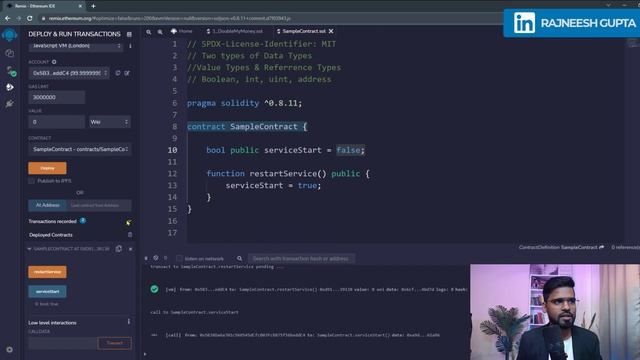Image resolution: width=640 pixels, height=360 pixels.
Task: Click the Transact button
Action: pos(115,343)
